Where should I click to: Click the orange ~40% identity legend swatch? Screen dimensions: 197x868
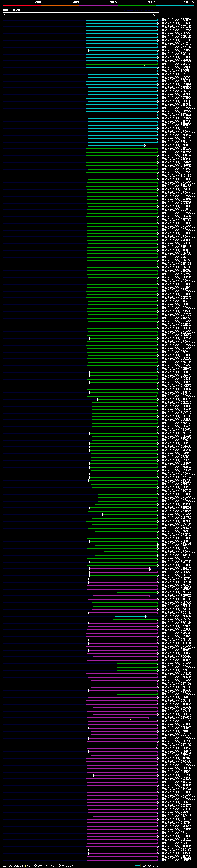(60, 6)
